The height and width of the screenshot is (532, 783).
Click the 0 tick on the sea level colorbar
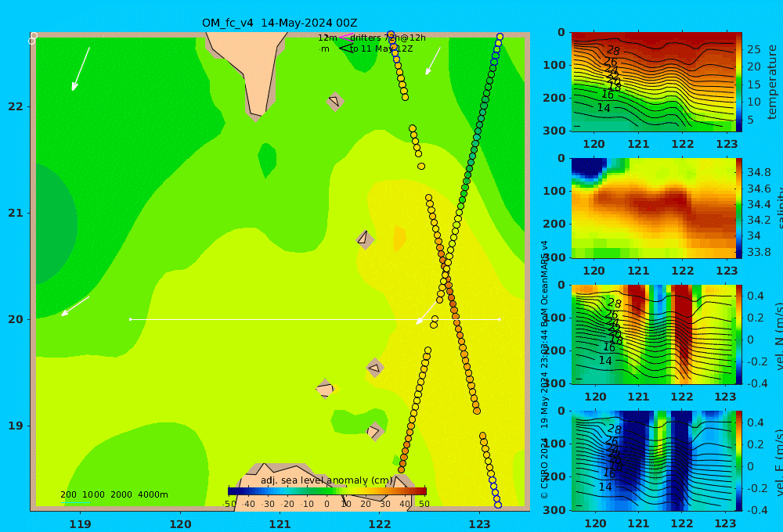pos(327,504)
